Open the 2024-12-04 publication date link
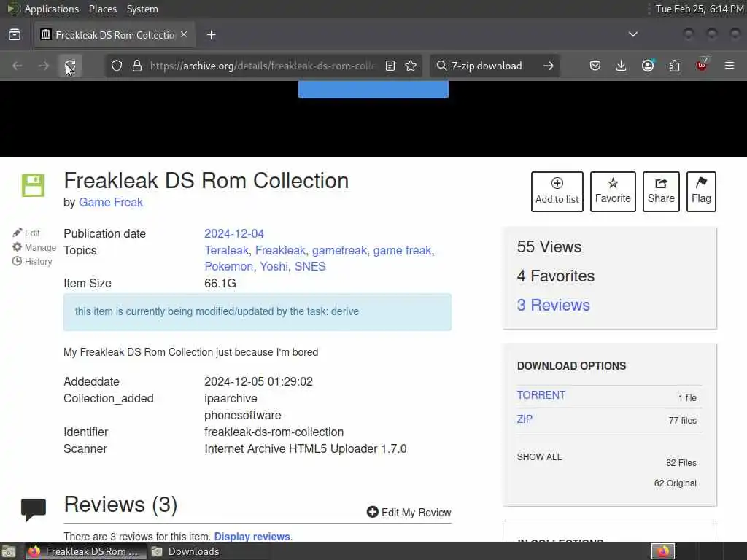The height and width of the screenshot is (560, 747). [x=234, y=234]
